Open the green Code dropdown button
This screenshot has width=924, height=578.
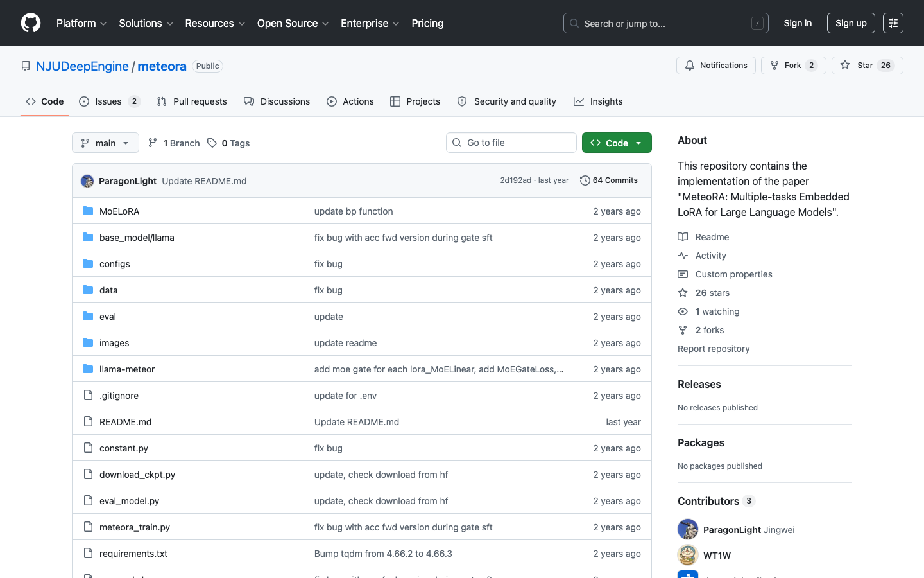(x=617, y=143)
